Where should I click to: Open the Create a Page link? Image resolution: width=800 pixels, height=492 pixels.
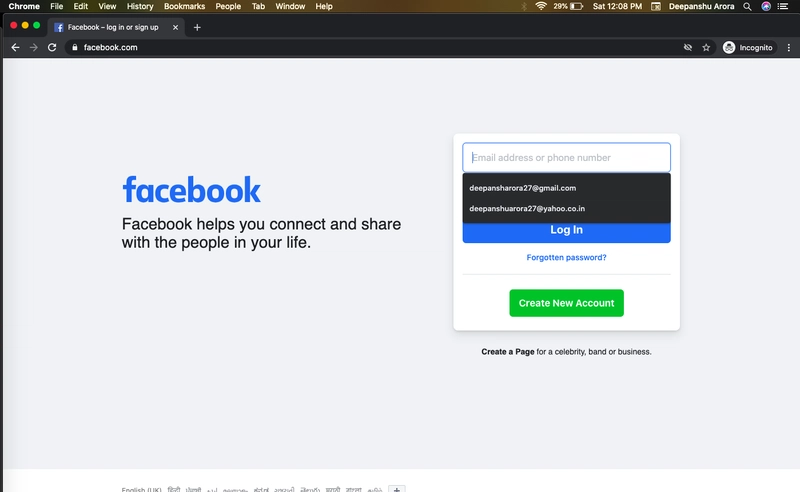pos(508,352)
